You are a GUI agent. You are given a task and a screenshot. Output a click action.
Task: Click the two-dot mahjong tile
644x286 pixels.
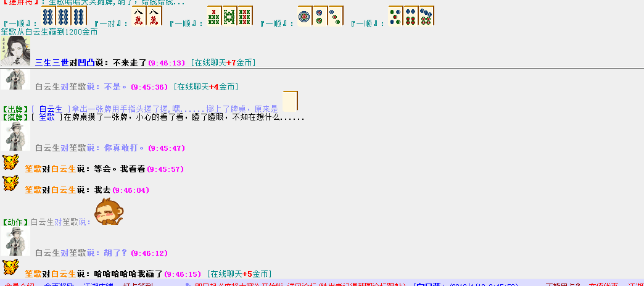pyautogui.click(x=320, y=16)
